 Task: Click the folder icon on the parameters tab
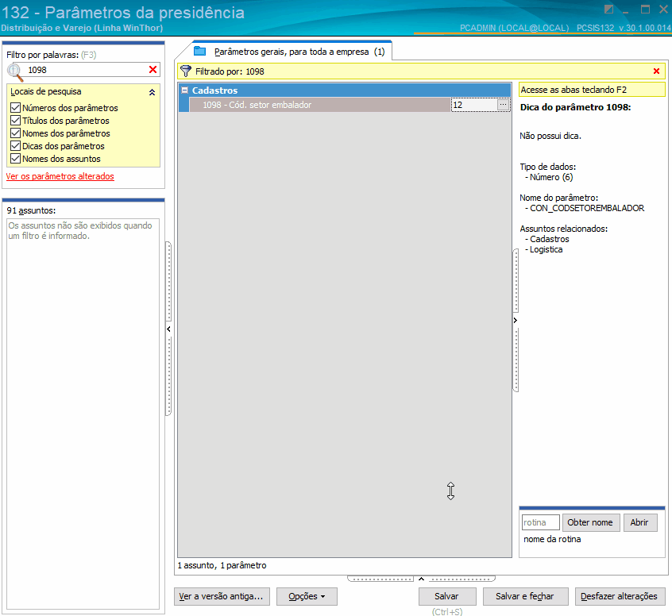tap(199, 51)
